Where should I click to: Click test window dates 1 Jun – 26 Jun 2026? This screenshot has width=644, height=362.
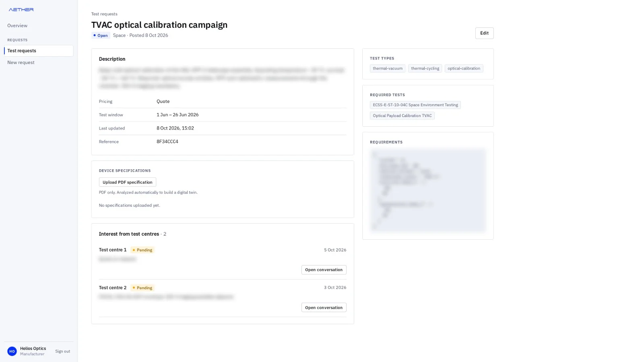[x=178, y=115]
